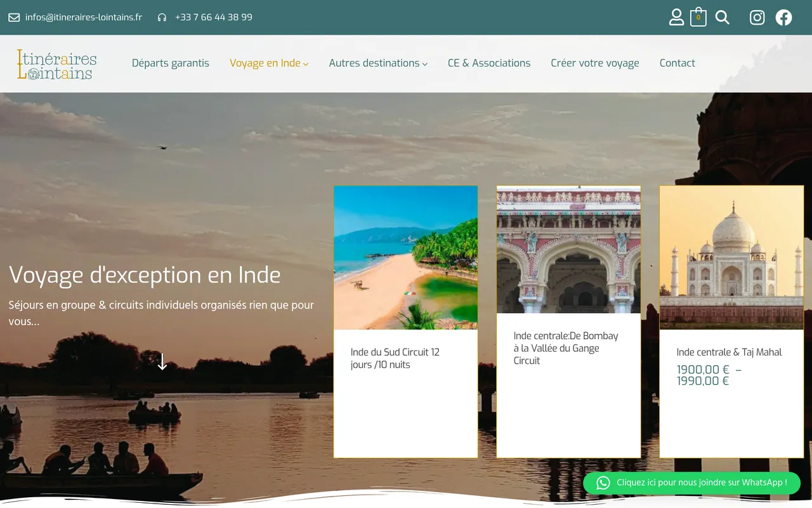Click the headset phone icon

point(162,18)
